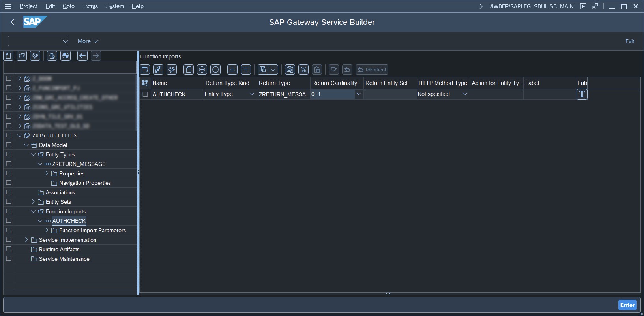Click the Sort Descending icon
The height and width of the screenshot is (316, 644).
(246, 70)
